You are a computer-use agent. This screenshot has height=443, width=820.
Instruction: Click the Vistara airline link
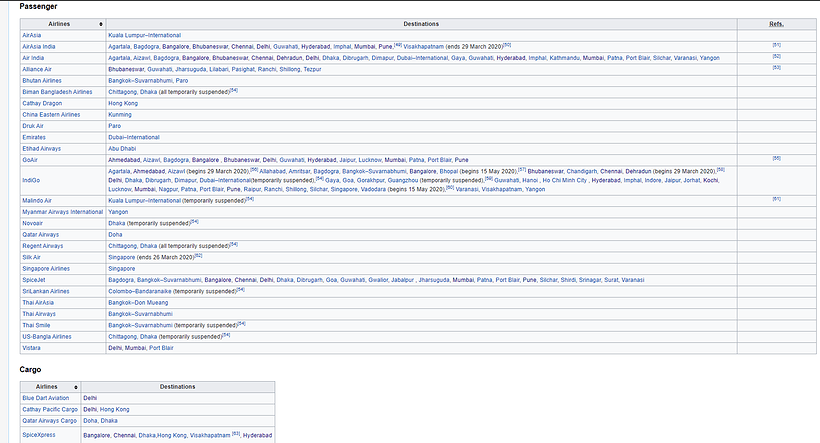tap(31, 348)
